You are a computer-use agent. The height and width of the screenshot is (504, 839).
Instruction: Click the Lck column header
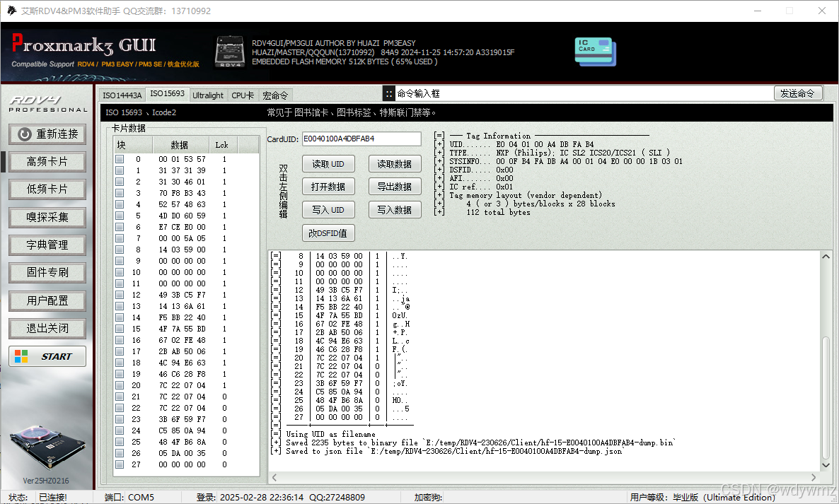pos(223,145)
